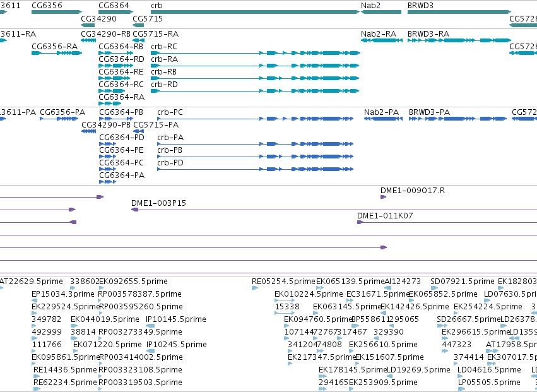The image size is (537, 392).
Task: Select the CG6364-PB protein label
Action: click(121, 112)
